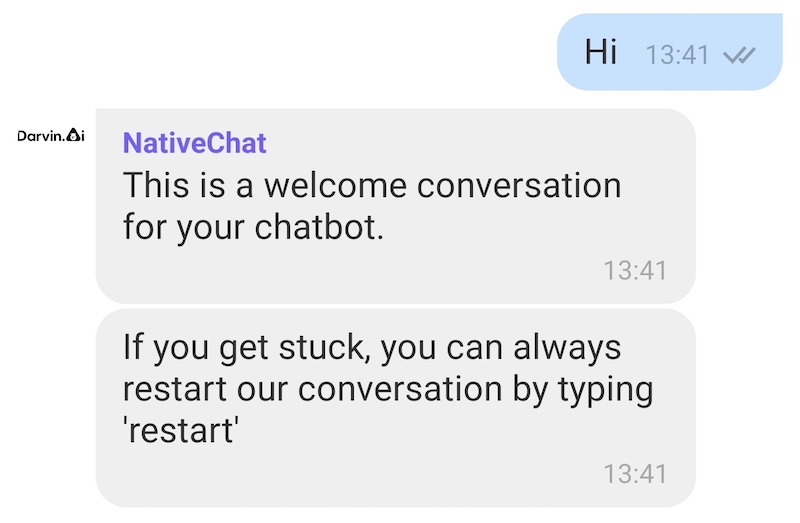This screenshot has width=800, height=523.
Task: Click the 'restart our conversation by typing' line
Action: point(388,390)
